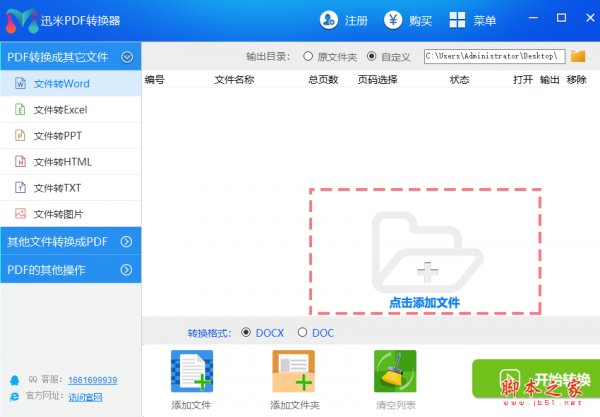Click the large gray folder plus icon
Viewport: 600px width, 417px height.
tap(427, 252)
